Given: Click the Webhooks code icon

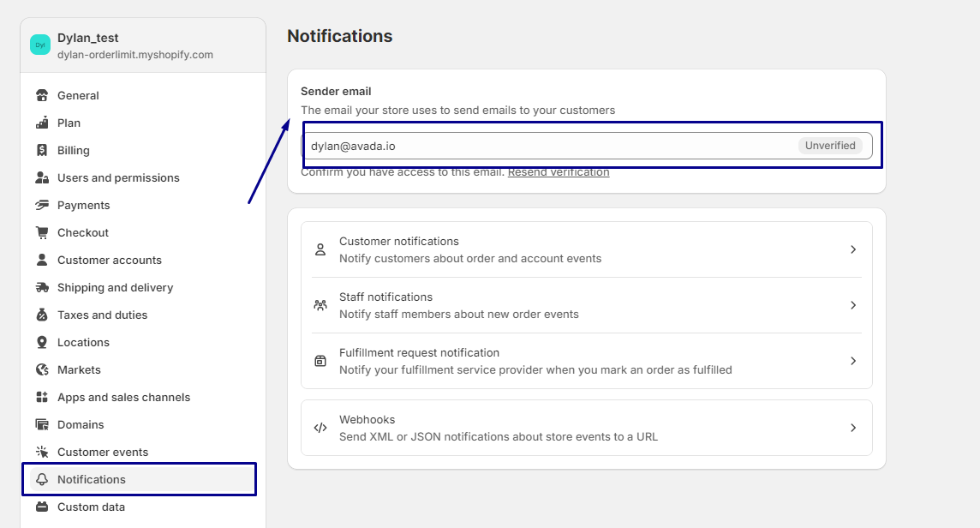Looking at the screenshot, I should [x=320, y=427].
